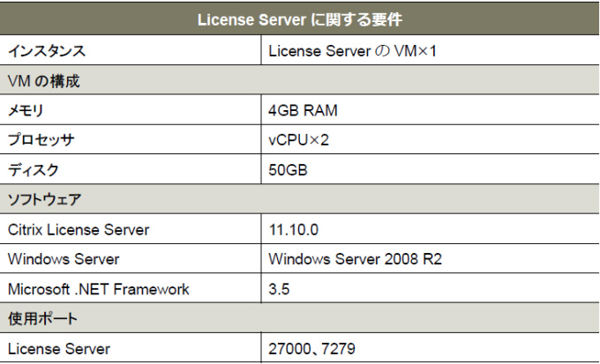Viewport: 600px width, 364px height.
Task: Click the 'ソフトウェア' section row
Action: coord(300,199)
